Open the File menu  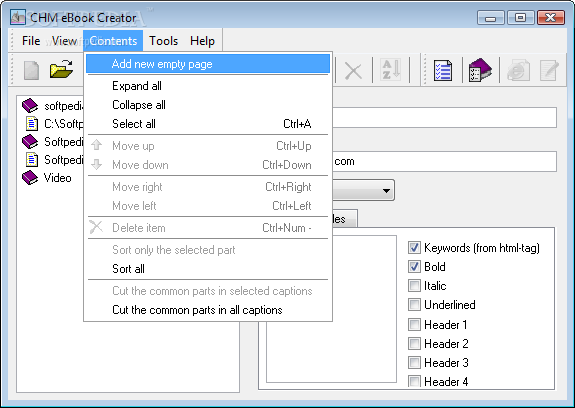31,41
